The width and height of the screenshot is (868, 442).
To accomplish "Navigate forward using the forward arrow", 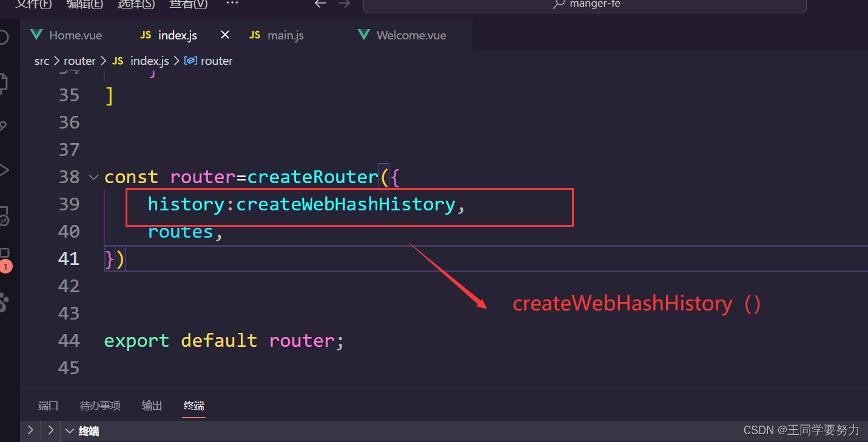I will (344, 4).
